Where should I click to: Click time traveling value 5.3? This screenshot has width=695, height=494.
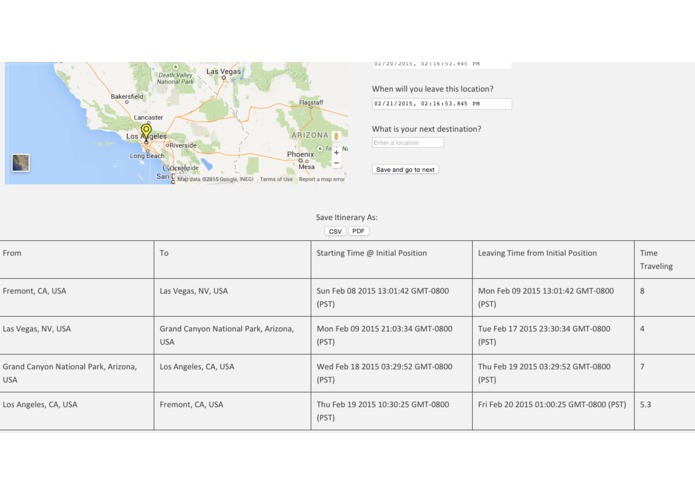(x=645, y=405)
